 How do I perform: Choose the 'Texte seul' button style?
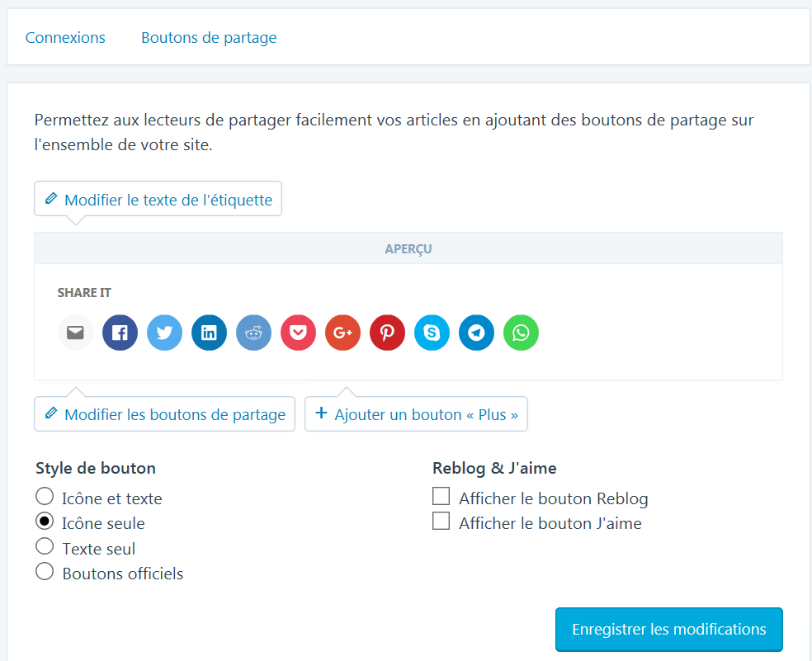tap(45, 547)
